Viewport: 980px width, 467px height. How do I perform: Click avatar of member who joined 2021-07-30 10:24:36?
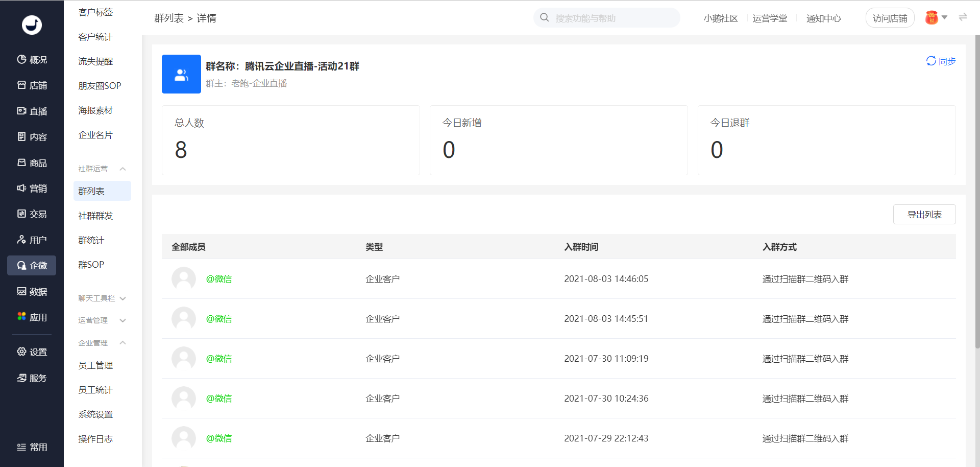pos(184,399)
